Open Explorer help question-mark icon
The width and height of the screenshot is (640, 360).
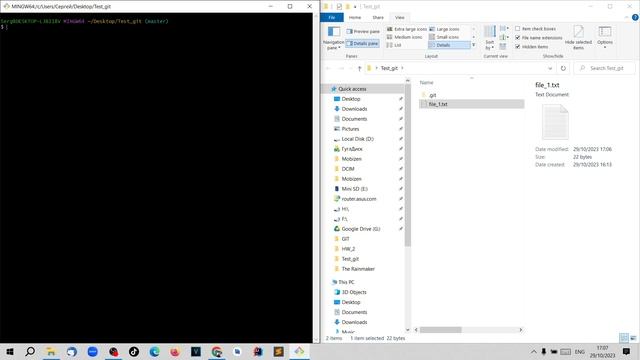click(x=635, y=17)
